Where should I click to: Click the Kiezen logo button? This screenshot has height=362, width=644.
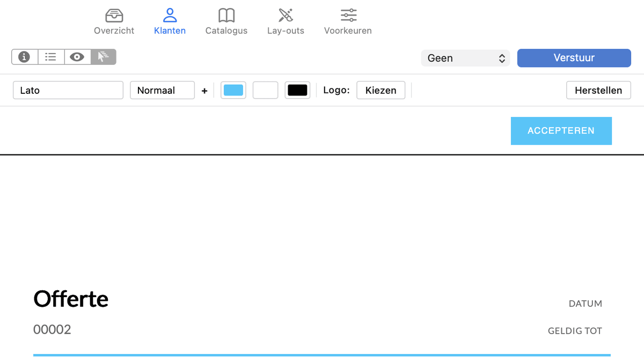(380, 90)
